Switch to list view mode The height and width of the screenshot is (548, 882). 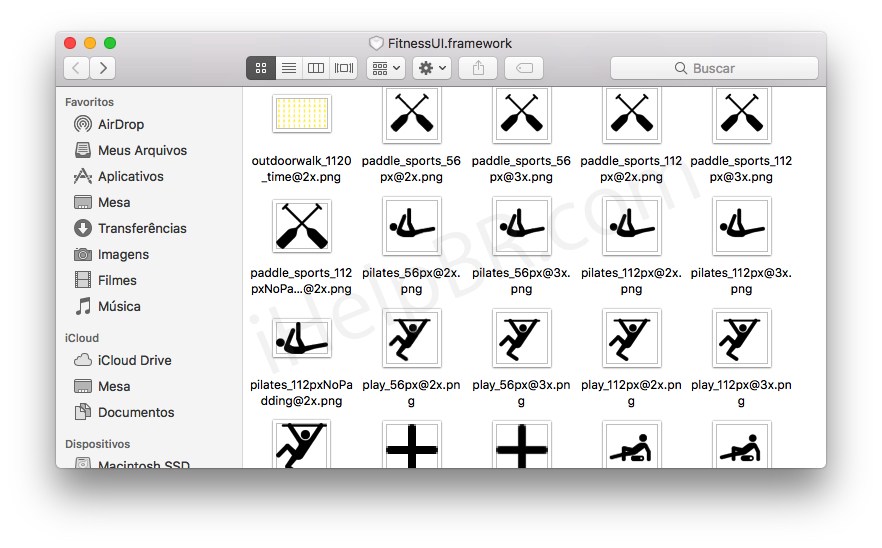pyautogui.click(x=289, y=68)
